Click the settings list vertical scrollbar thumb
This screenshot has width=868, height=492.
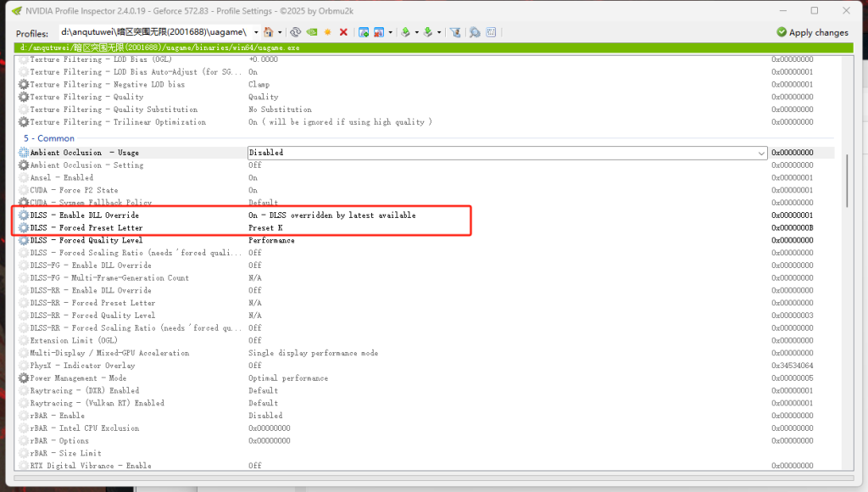[847, 182]
